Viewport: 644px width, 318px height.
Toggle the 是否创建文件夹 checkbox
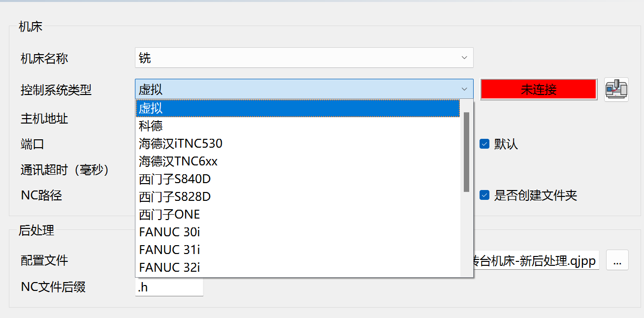(484, 195)
